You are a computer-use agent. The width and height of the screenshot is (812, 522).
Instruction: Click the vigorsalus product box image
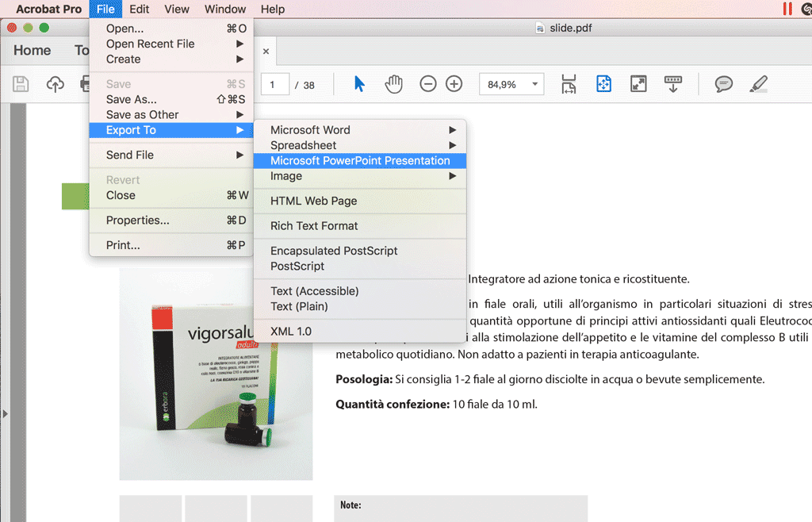[x=216, y=374]
